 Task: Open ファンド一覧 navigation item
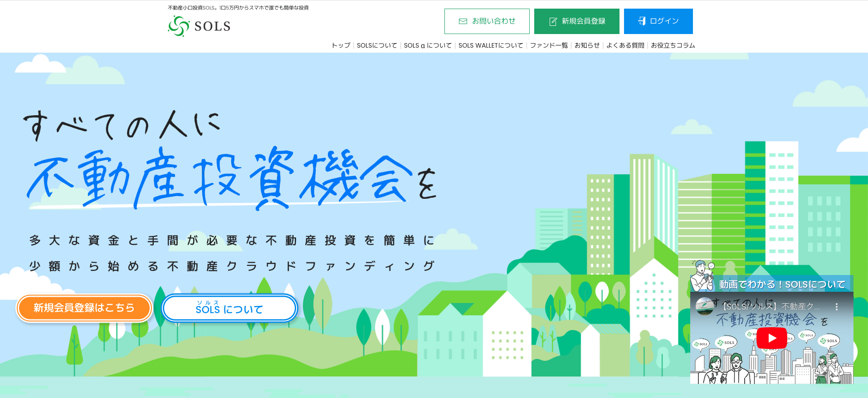(x=549, y=45)
